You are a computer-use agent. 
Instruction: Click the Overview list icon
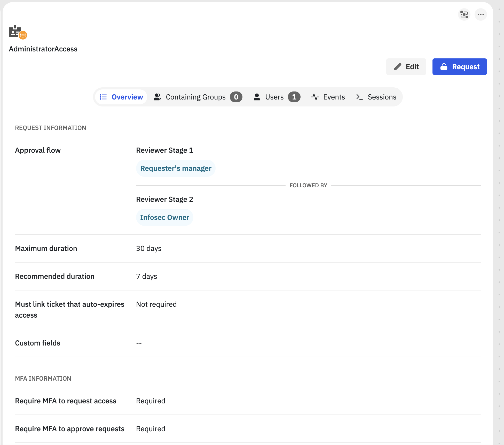(x=103, y=97)
